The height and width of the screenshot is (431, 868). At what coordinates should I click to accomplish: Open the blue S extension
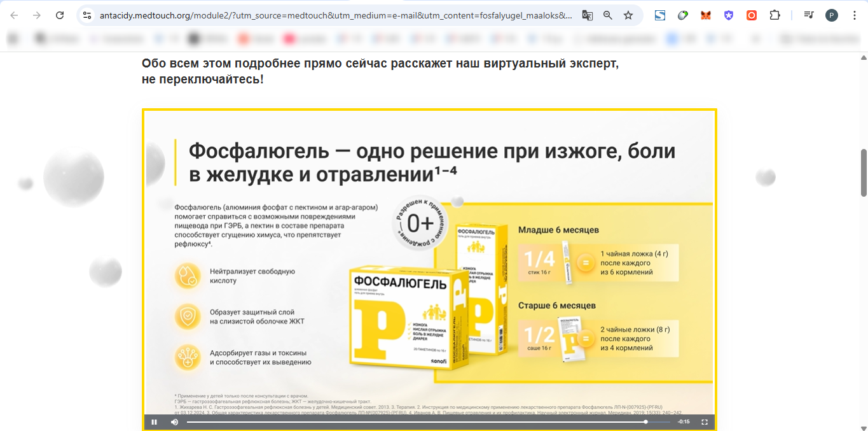pyautogui.click(x=660, y=15)
